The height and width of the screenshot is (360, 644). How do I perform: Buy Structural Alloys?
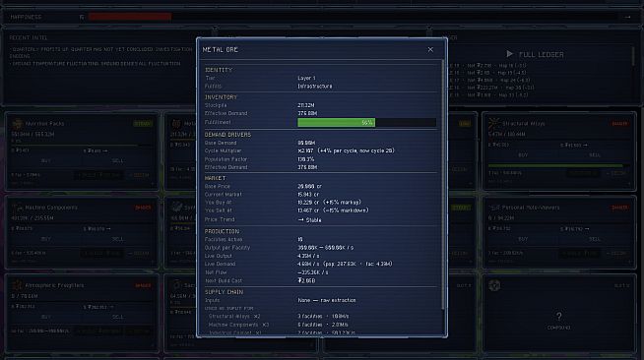523,155
